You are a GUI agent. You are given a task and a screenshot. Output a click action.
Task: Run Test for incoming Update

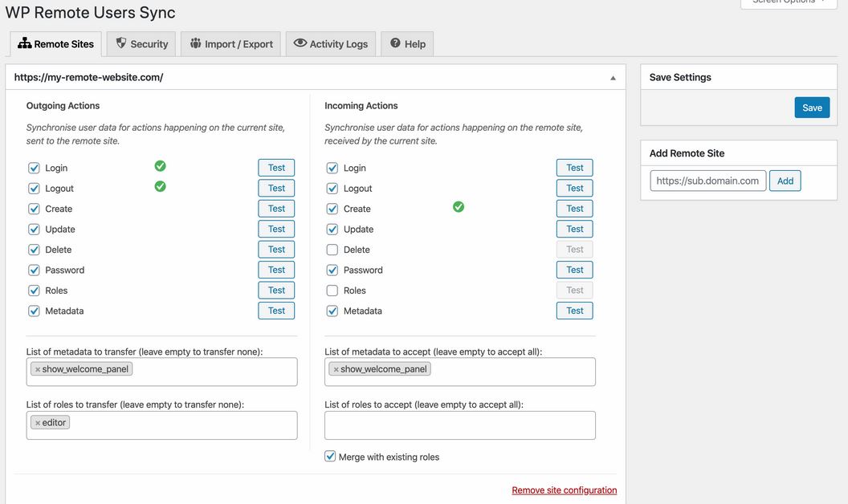click(575, 230)
